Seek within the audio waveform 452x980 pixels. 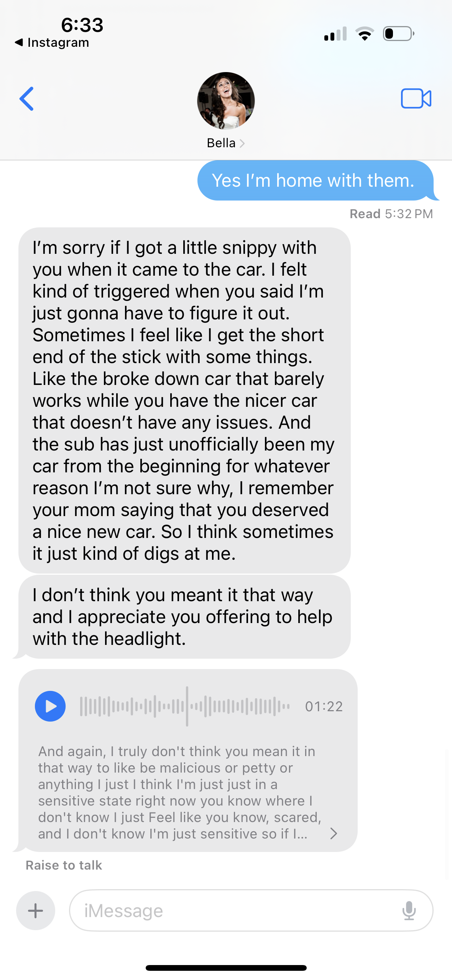[185, 706]
